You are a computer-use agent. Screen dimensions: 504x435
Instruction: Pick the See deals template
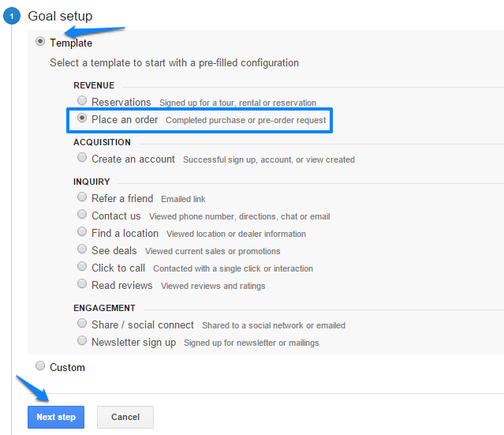pos(82,249)
